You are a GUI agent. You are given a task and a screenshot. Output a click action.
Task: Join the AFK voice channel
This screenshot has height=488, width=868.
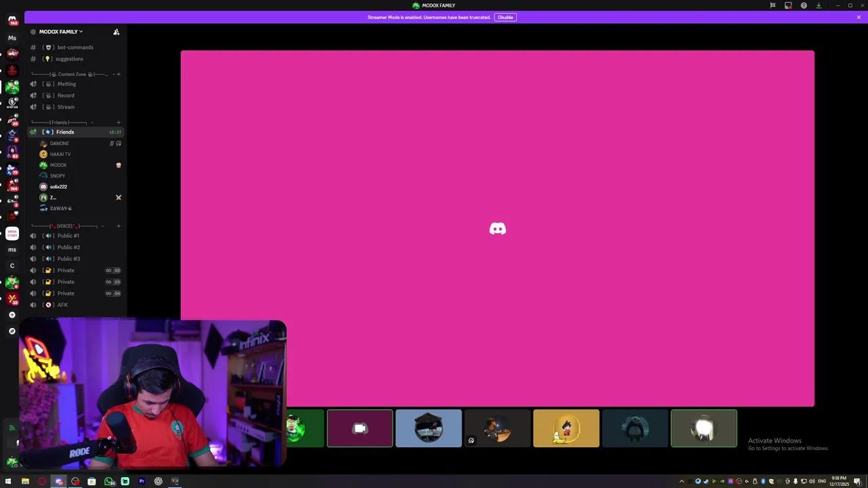pos(62,305)
